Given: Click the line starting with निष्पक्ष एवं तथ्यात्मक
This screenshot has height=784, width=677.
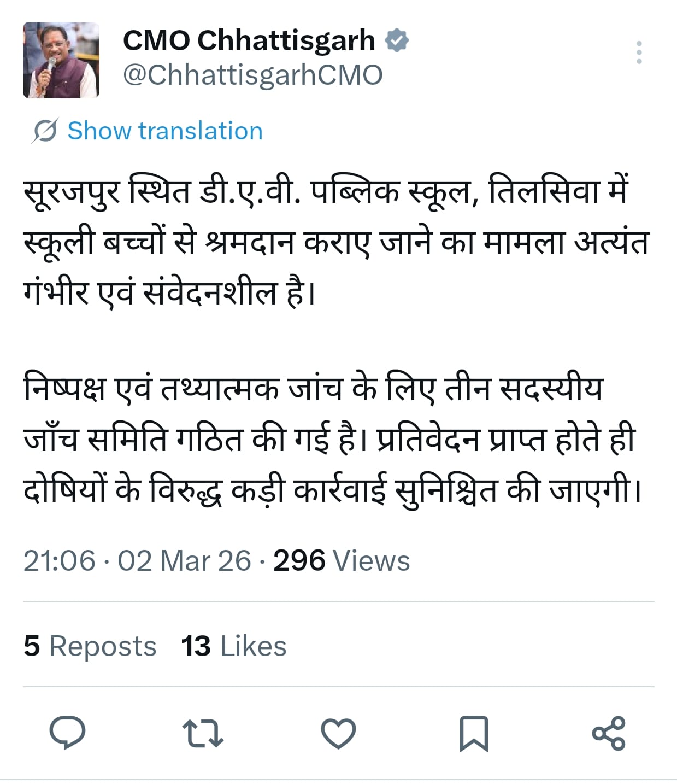Looking at the screenshot, I should click(313, 389).
